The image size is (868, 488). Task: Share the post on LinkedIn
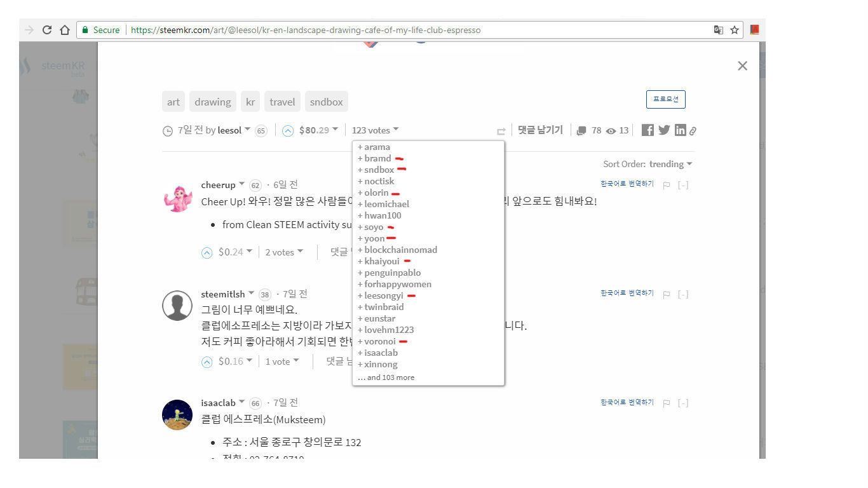coord(680,130)
